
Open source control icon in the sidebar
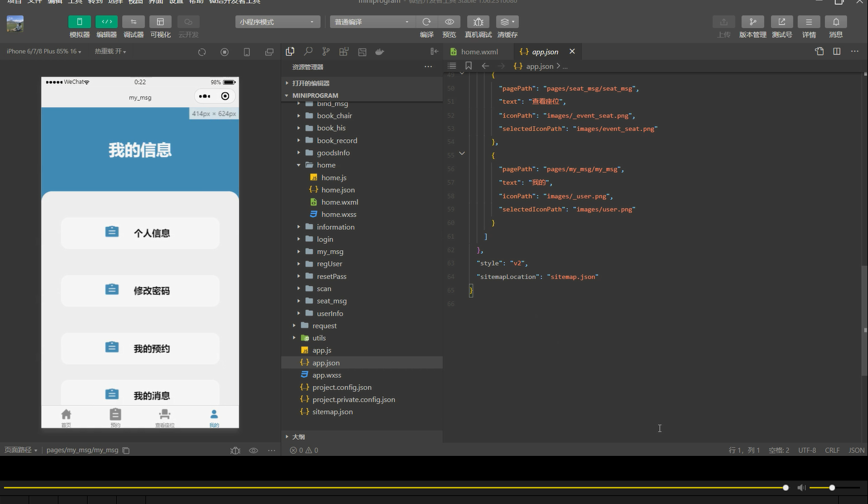326,52
